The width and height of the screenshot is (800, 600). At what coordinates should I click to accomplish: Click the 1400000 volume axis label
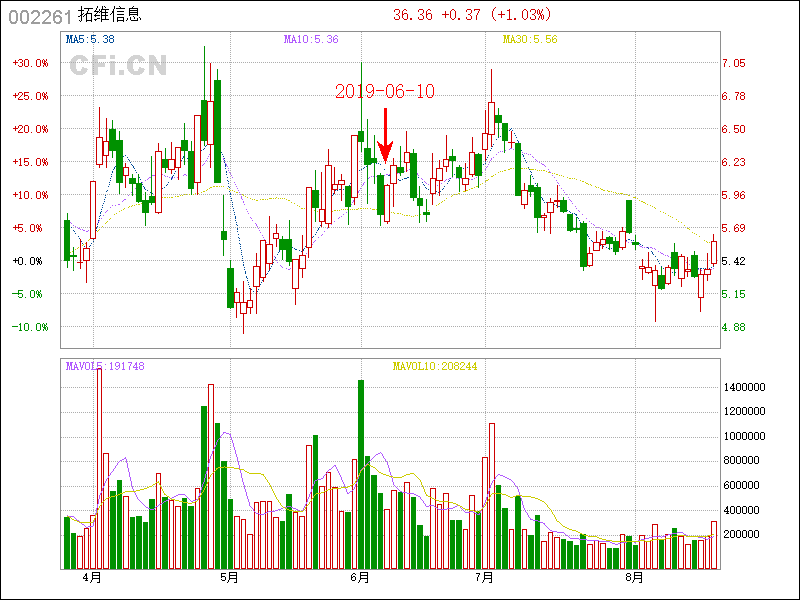click(746, 387)
